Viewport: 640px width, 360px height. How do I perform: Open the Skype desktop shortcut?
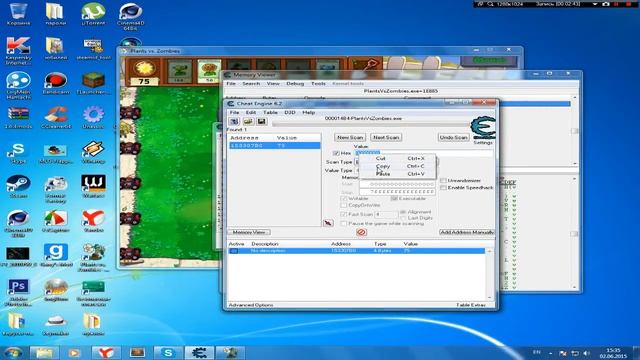point(18,153)
